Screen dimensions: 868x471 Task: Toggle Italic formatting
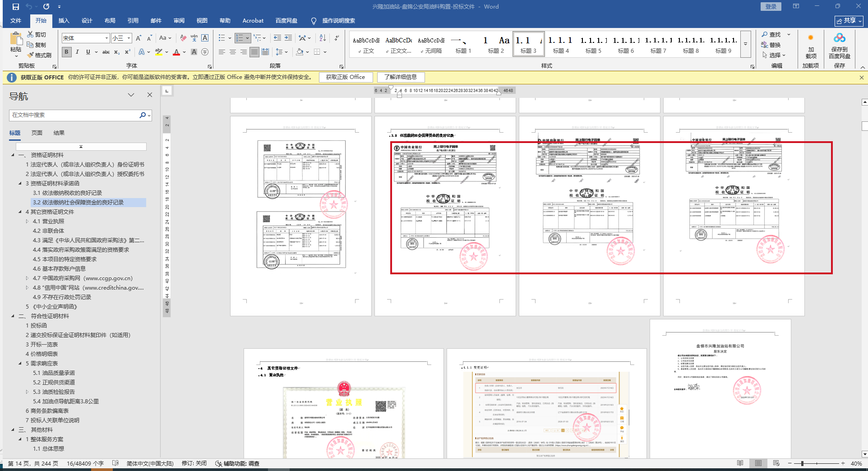tap(77, 52)
